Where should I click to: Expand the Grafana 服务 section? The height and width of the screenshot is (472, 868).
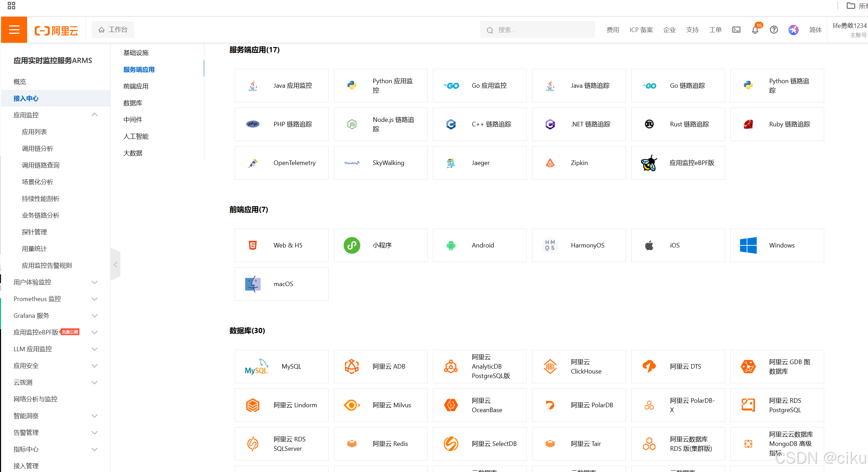point(95,316)
